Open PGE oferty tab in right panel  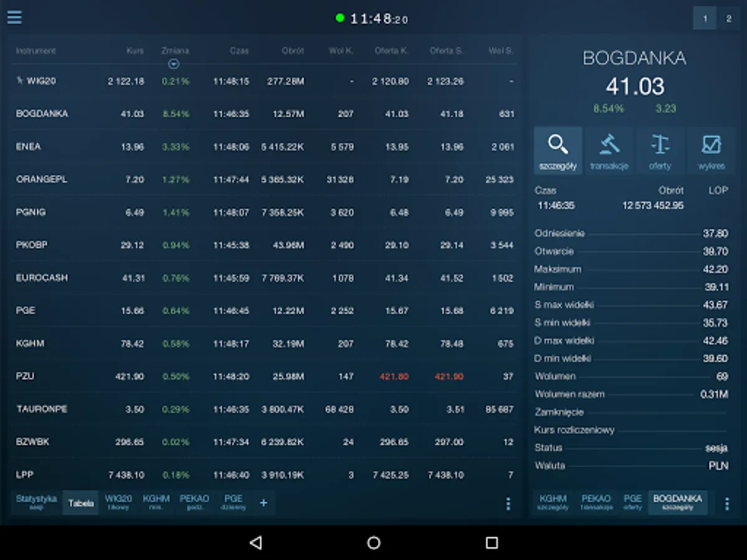pyautogui.click(x=632, y=502)
